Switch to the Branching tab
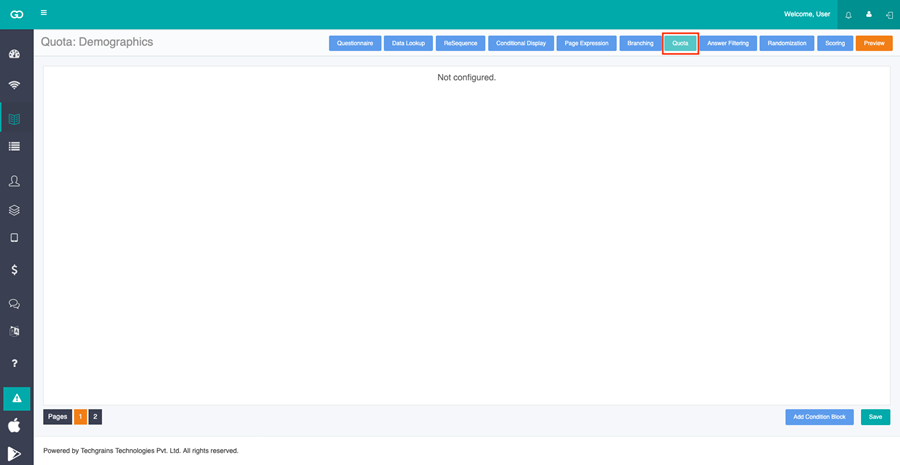The width and height of the screenshot is (900, 465). (x=640, y=43)
